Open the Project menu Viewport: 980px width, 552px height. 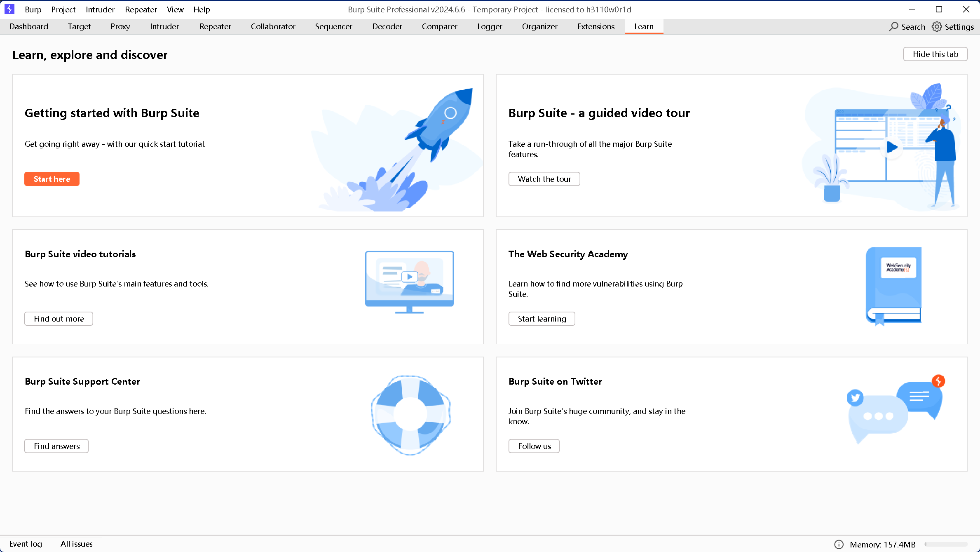(63, 9)
